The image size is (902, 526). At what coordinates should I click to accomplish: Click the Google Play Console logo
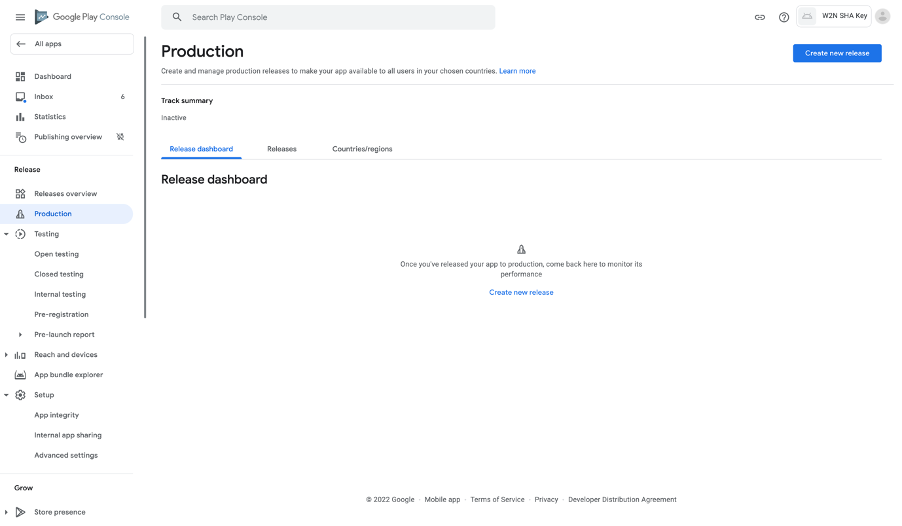[x=82, y=17]
